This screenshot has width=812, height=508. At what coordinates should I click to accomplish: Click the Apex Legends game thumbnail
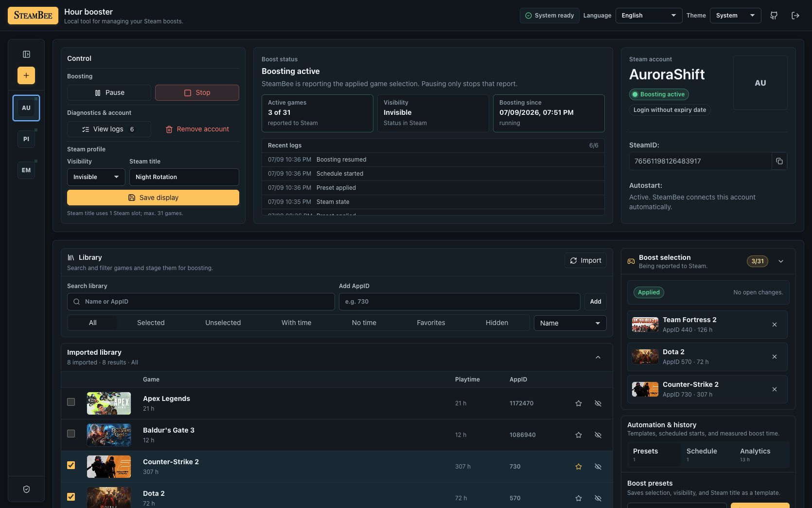[109, 403]
